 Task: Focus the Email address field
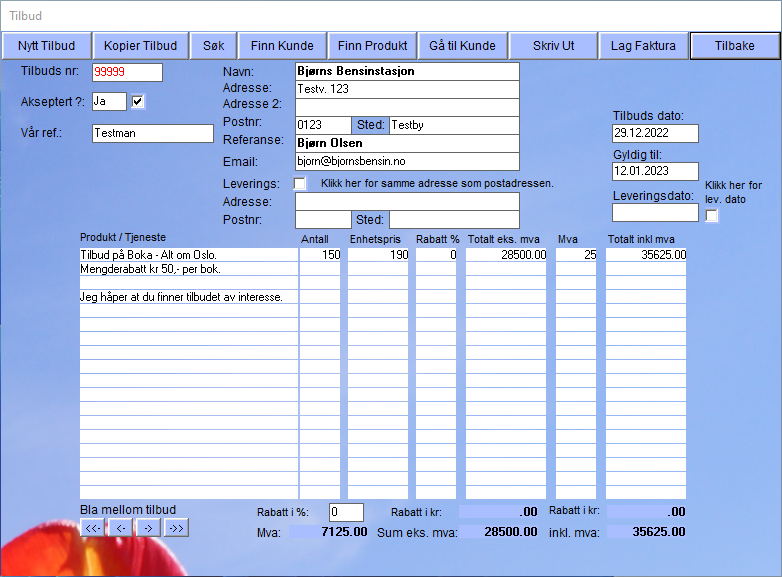click(x=407, y=161)
